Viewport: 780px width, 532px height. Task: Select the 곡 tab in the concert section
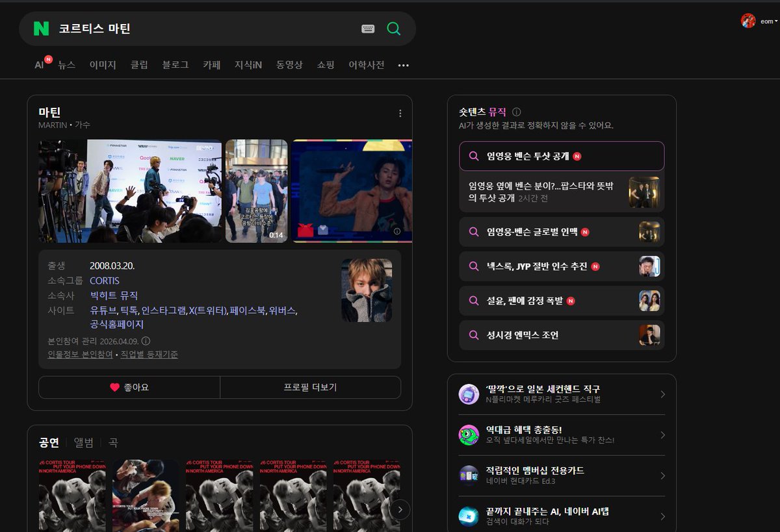tap(113, 443)
